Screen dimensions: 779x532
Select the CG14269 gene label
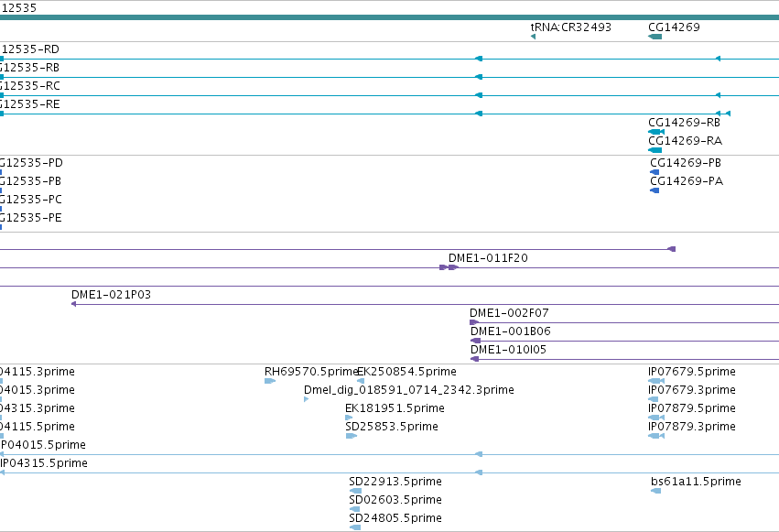pos(674,27)
